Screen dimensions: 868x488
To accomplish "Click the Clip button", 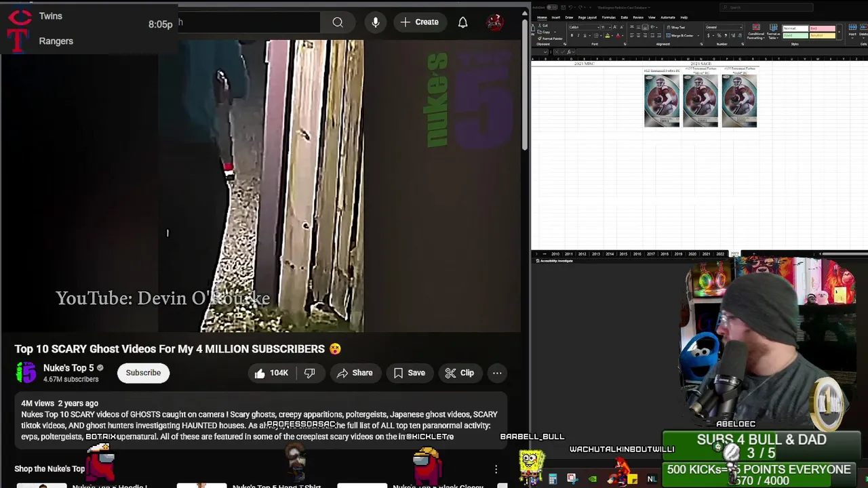I will click(459, 373).
